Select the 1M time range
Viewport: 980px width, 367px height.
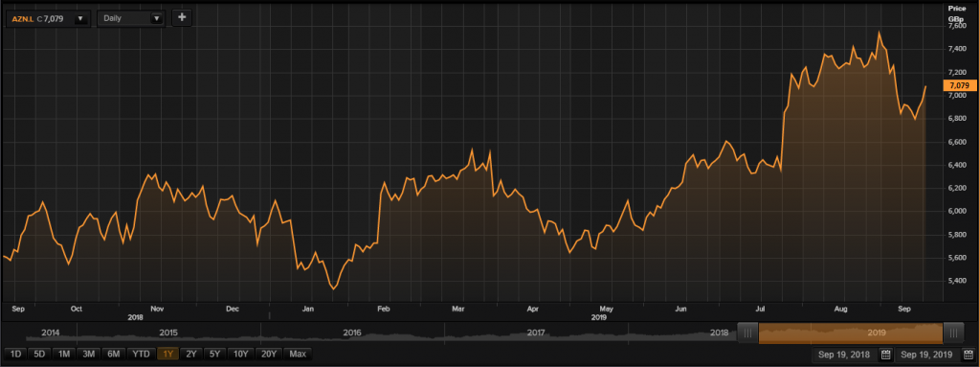(64, 354)
